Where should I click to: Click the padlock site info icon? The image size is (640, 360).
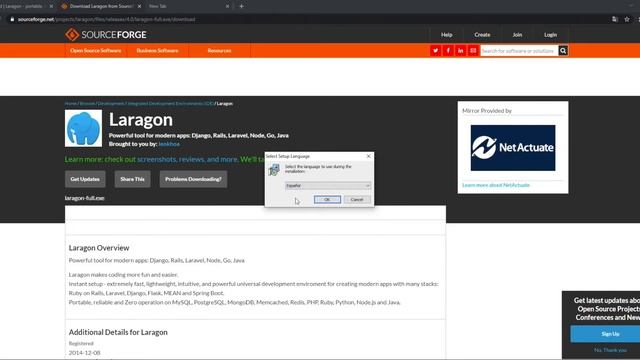(x=12, y=19)
